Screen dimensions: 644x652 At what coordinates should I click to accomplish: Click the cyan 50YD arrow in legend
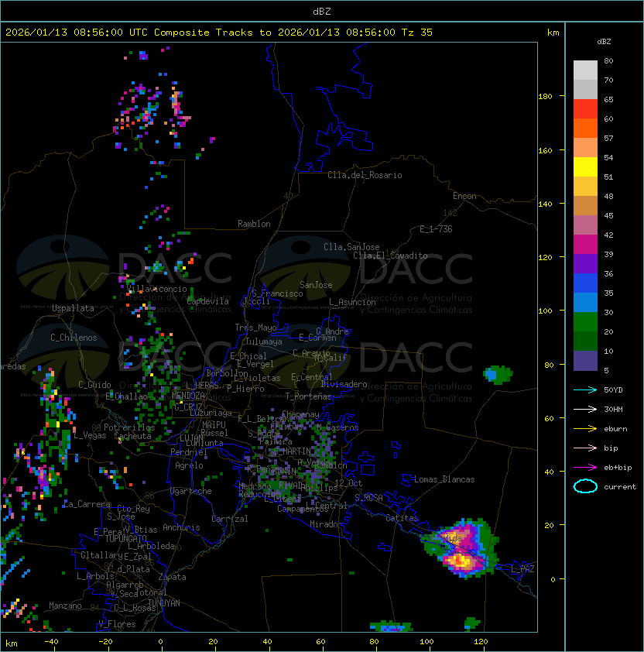(x=585, y=389)
